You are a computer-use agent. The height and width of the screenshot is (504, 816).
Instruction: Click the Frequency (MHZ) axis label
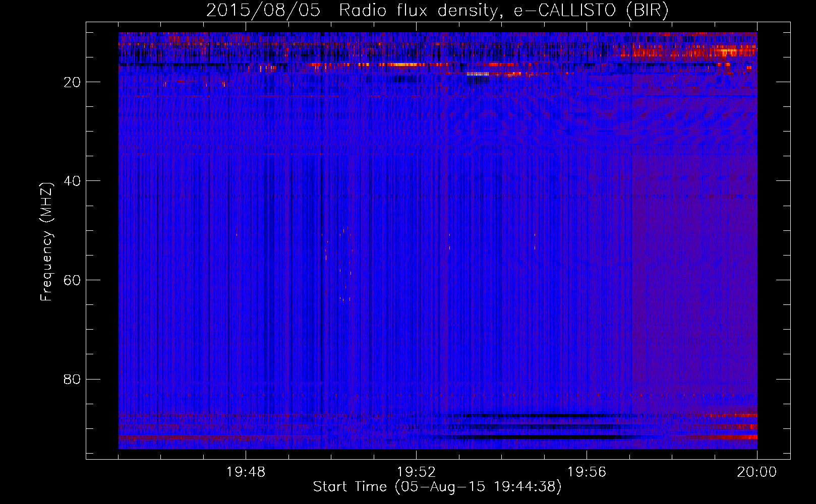[46, 242]
